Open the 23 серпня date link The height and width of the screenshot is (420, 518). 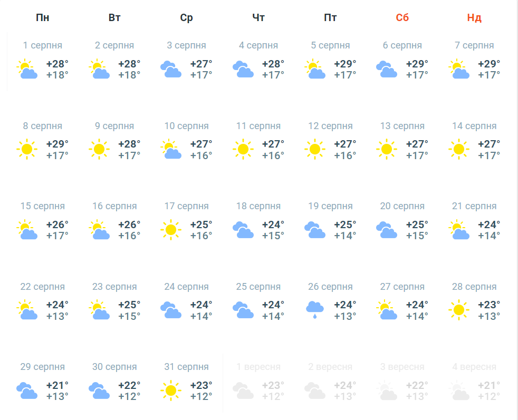tap(114, 287)
